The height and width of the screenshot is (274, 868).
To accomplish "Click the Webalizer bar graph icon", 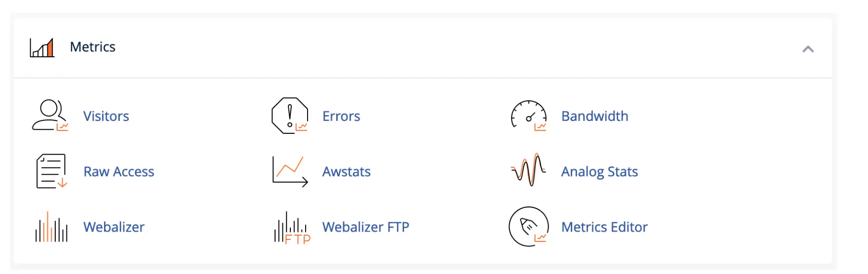I will [x=51, y=227].
